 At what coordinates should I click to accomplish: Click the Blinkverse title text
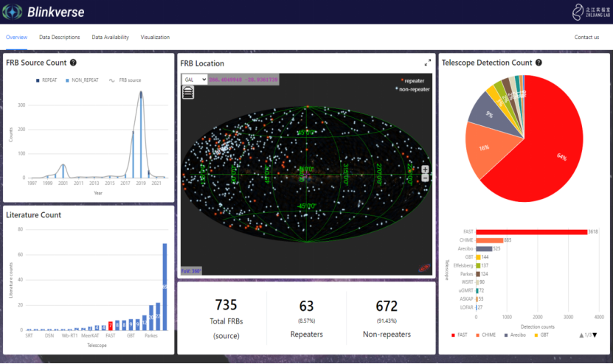[x=56, y=12]
